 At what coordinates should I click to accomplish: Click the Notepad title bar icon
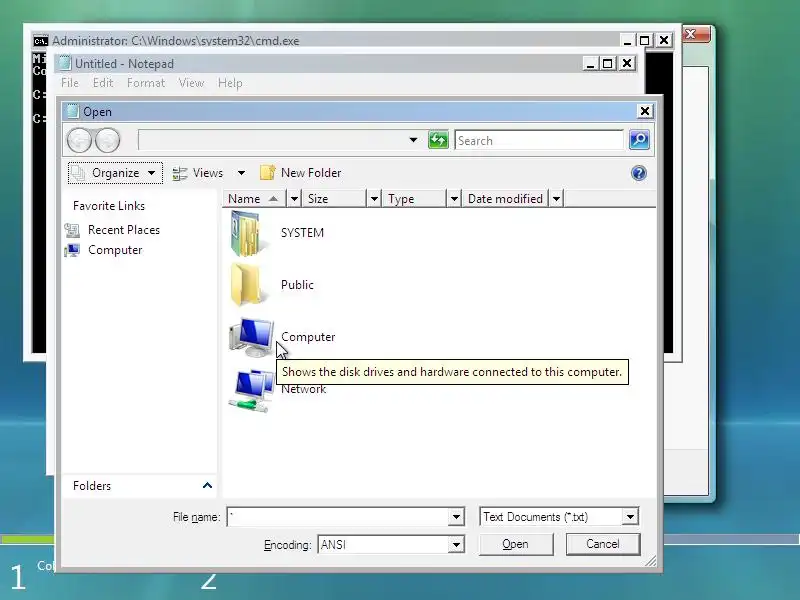pyautogui.click(x=64, y=63)
